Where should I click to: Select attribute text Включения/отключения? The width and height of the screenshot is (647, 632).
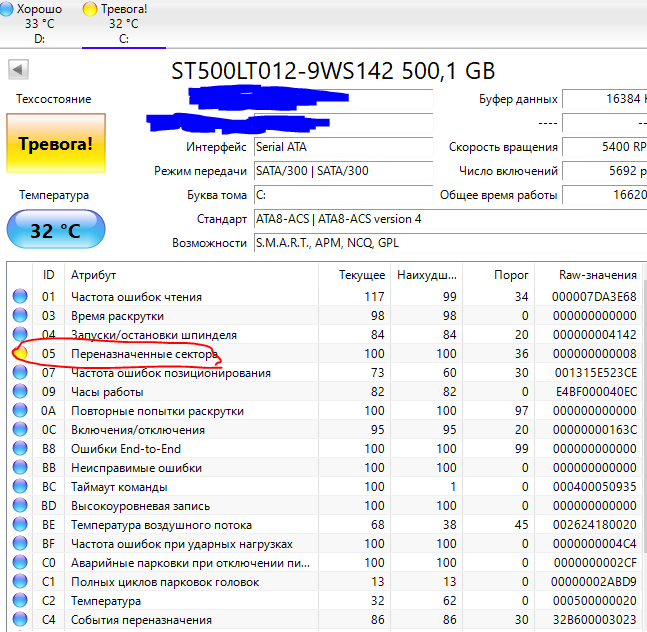click(138, 430)
